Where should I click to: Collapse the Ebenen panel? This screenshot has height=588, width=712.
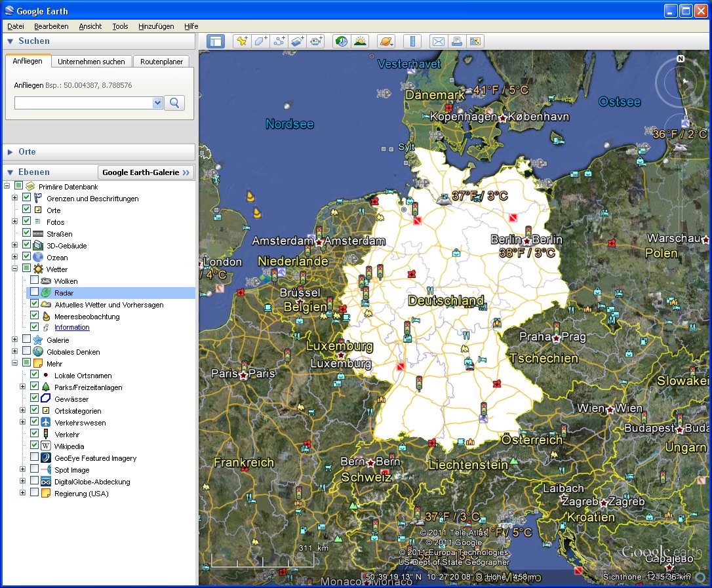pyautogui.click(x=10, y=172)
